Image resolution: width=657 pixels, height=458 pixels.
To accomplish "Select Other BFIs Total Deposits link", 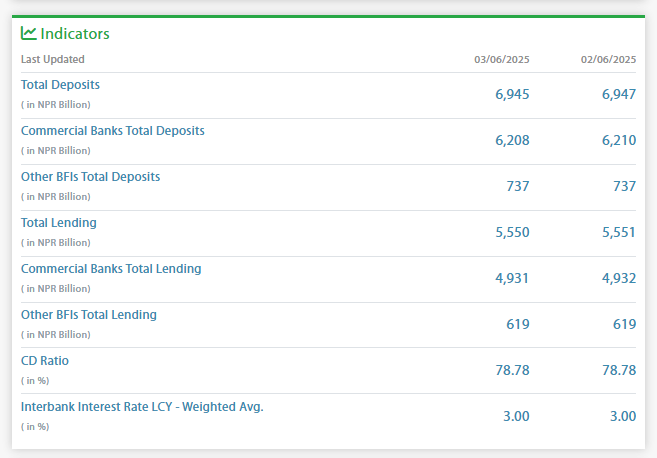I will click(90, 177).
